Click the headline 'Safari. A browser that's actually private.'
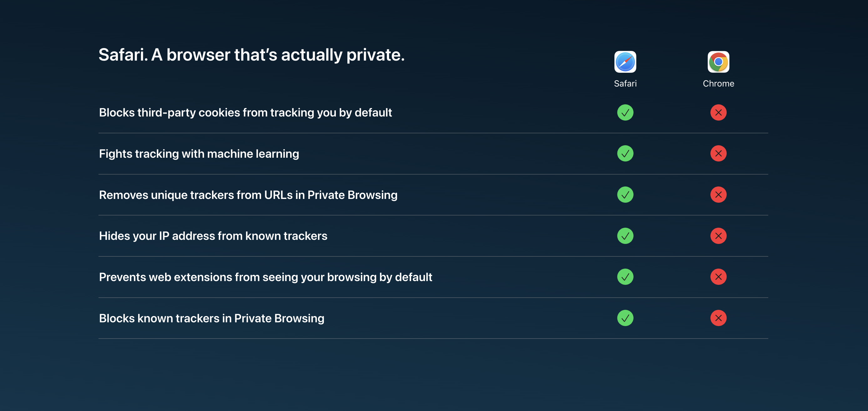The image size is (868, 411). click(x=251, y=55)
